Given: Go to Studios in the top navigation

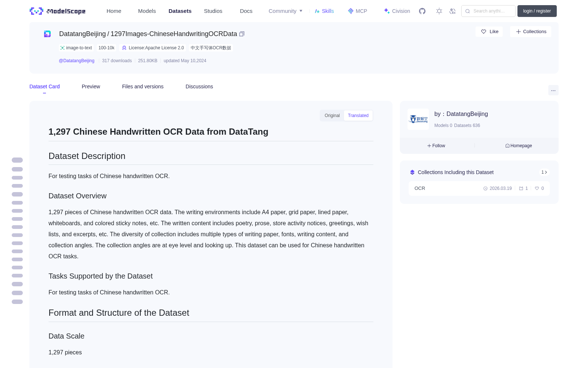Looking at the screenshot, I should click(213, 11).
